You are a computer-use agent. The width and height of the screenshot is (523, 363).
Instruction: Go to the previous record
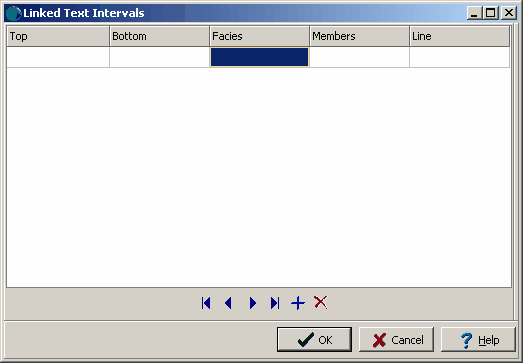click(x=228, y=303)
